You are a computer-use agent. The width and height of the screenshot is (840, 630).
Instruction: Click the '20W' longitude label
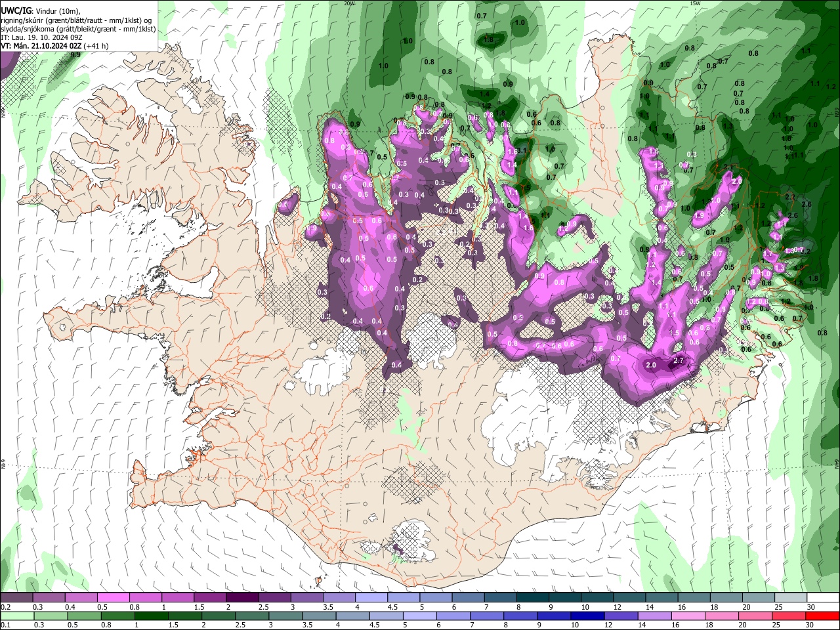pos(349,3)
